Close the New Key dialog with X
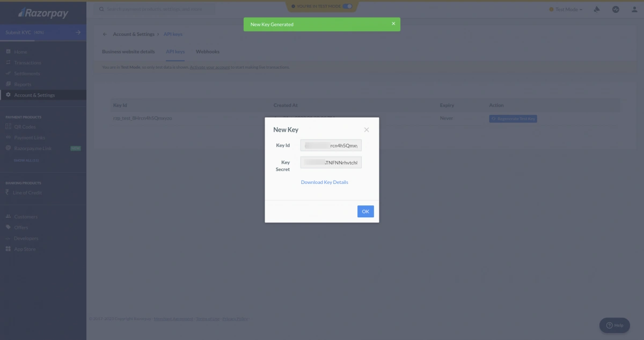 click(x=367, y=130)
